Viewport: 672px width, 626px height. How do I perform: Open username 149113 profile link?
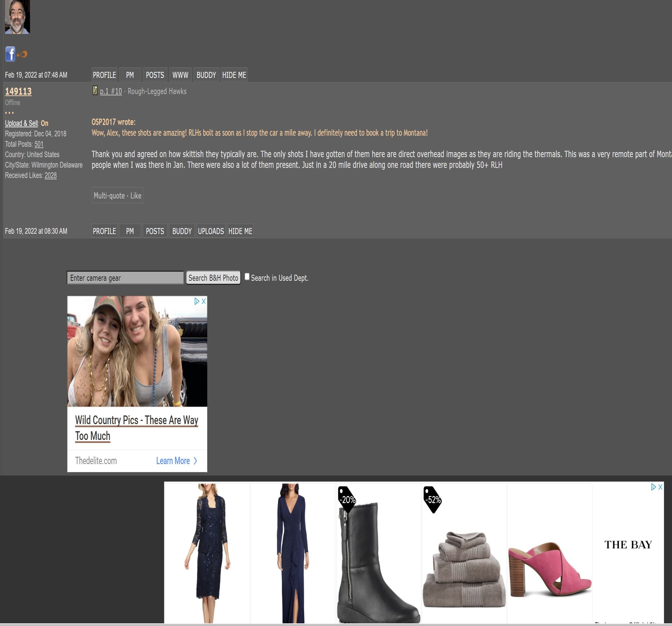pyautogui.click(x=18, y=91)
